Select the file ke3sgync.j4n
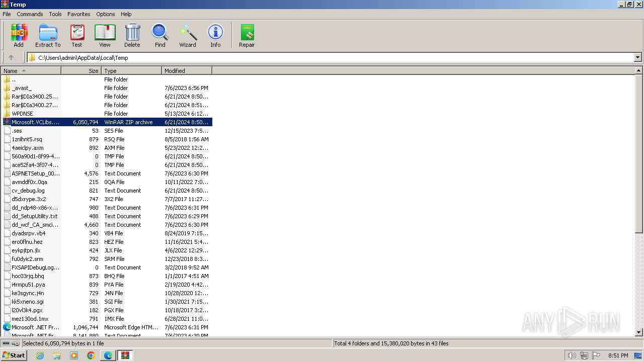 pyautogui.click(x=28, y=293)
